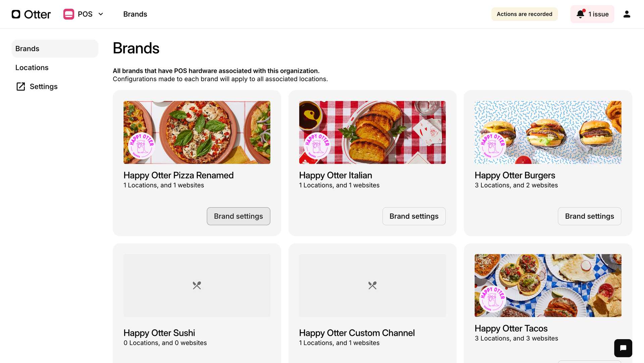Open Brand settings for Happy Otter Italian
Image resolution: width=644 pixels, height=363 pixels.
[x=414, y=216]
